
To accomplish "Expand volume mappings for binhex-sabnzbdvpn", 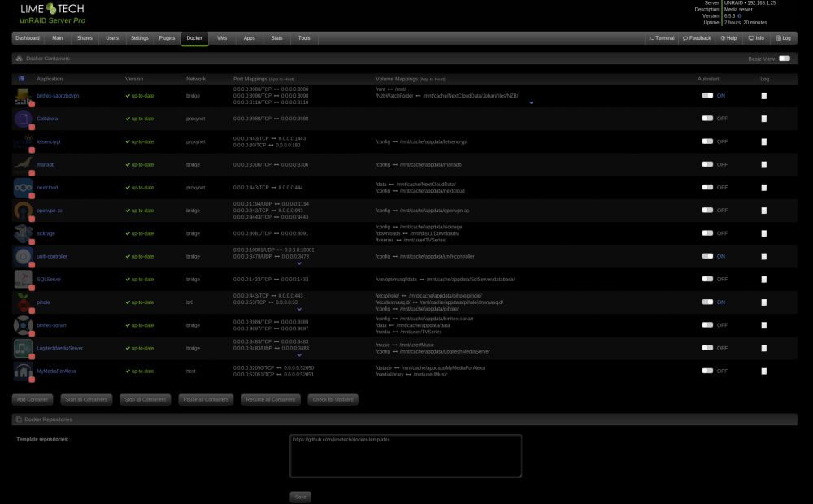I will point(532,102).
